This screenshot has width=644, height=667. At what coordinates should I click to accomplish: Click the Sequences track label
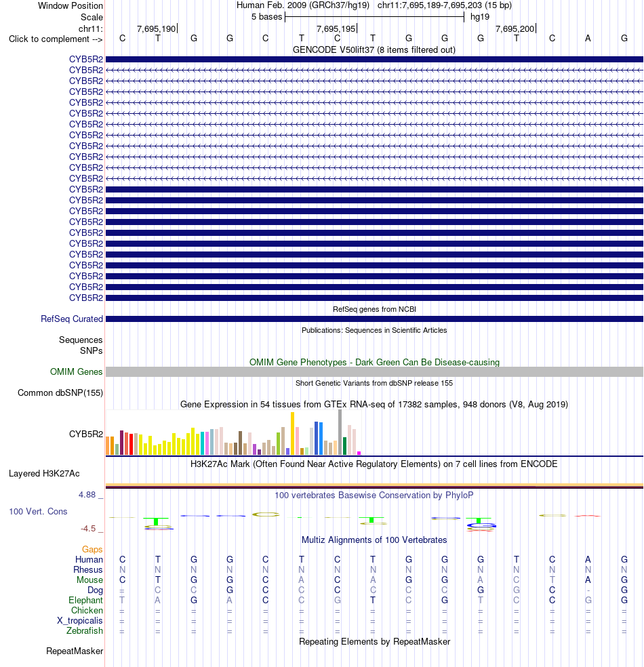coord(81,340)
